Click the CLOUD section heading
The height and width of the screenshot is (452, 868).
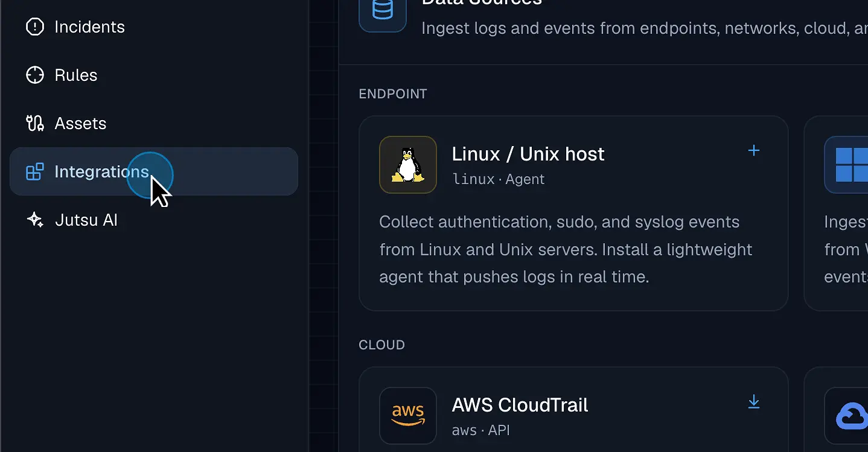point(382,345)
